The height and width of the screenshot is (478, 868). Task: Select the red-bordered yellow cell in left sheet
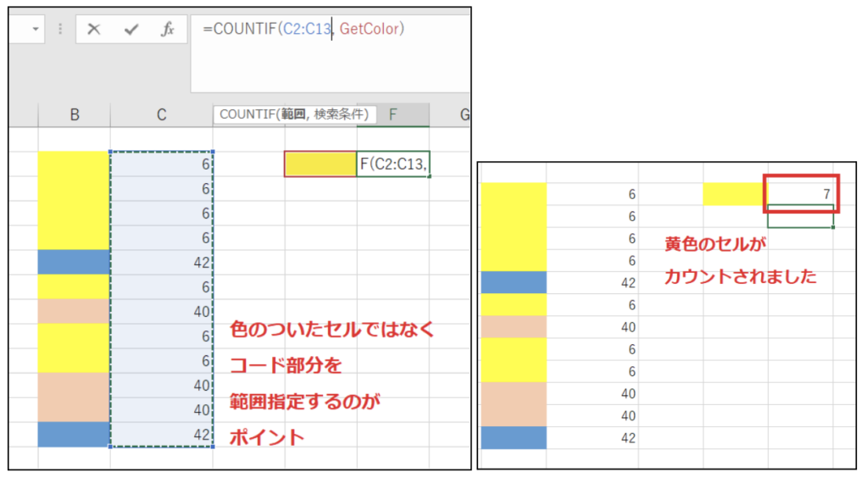(320, 164)
